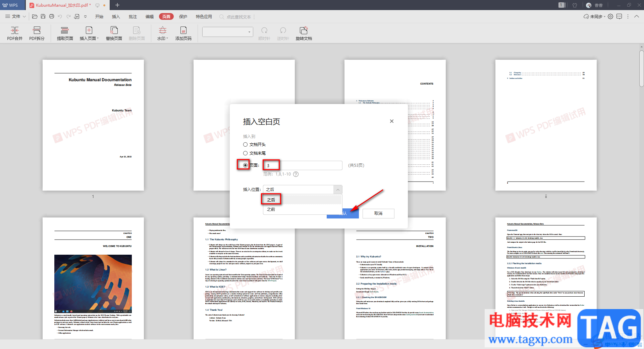This screenshot has width=644, height=349.
Task: Switch to the 批注 tab
Action: (133, 16)
